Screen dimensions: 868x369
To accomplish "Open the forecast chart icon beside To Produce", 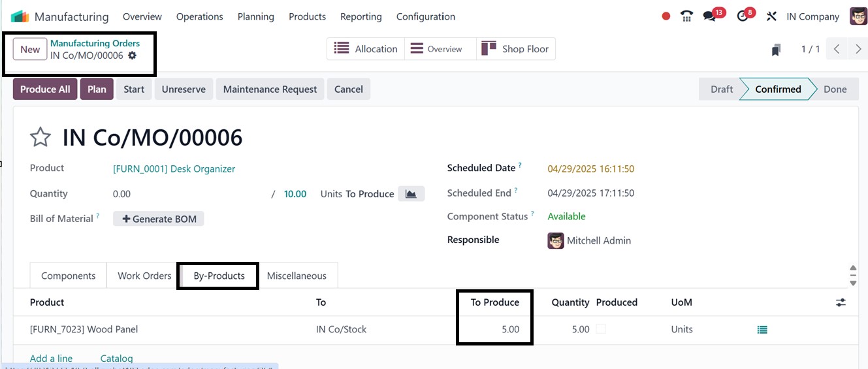I will (411, 194).
